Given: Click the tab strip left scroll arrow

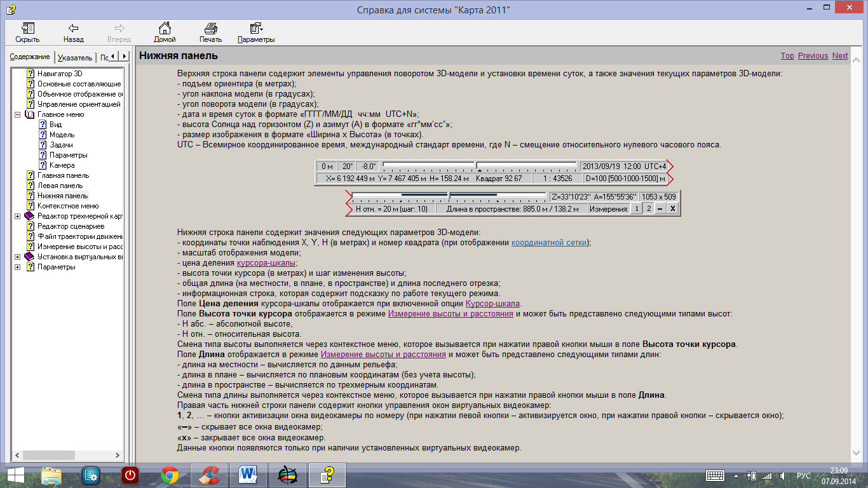Looking at the screenshot, I should pos(112,57).
